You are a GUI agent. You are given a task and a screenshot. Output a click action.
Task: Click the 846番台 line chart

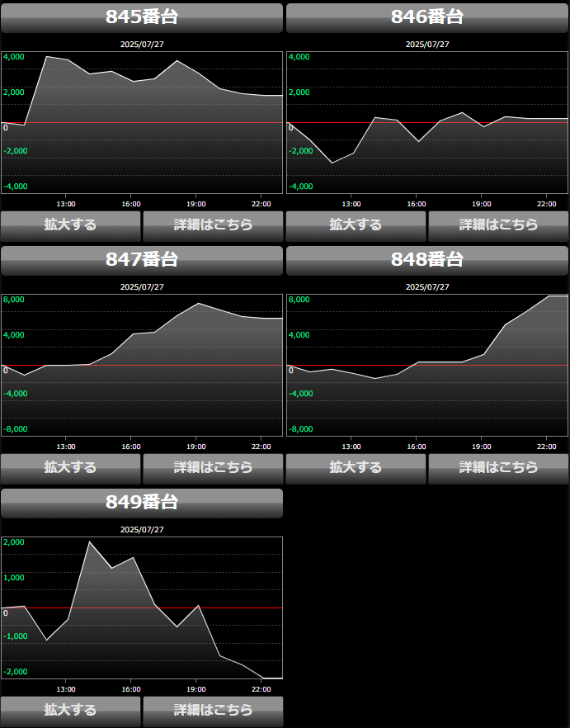pos(427,122)
